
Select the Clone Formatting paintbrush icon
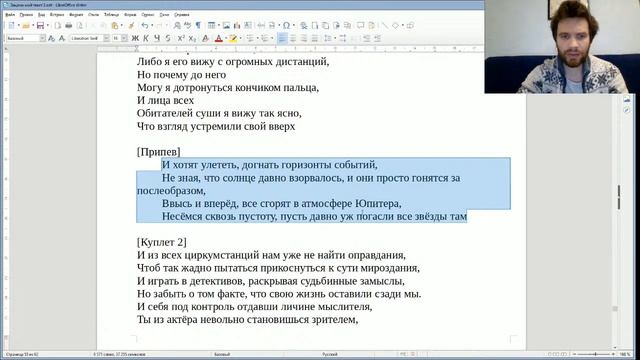point(131,25)
